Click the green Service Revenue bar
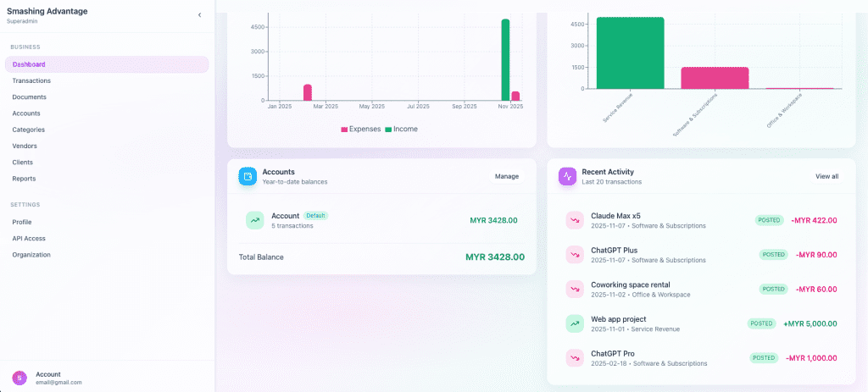The image size is (868, 392). coord(630,52)
